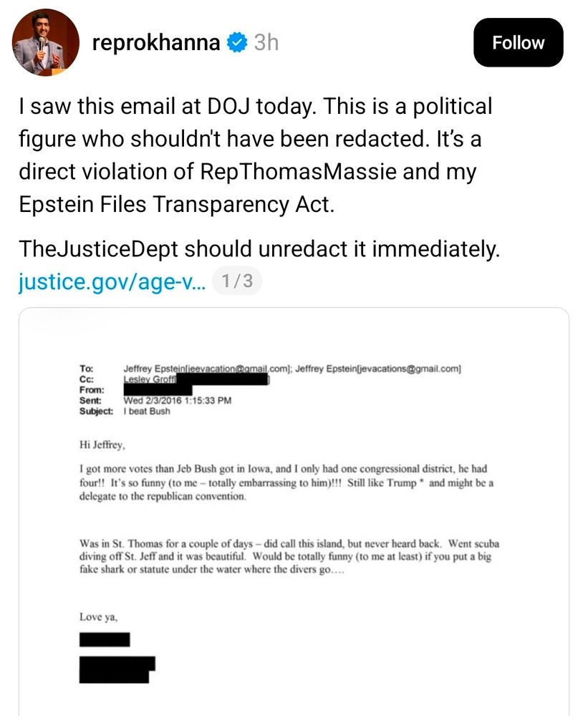The height and width of the screenshot is (716, 588).
Task: Tap the 1/3 thread indicator
Action: point(237,281)
